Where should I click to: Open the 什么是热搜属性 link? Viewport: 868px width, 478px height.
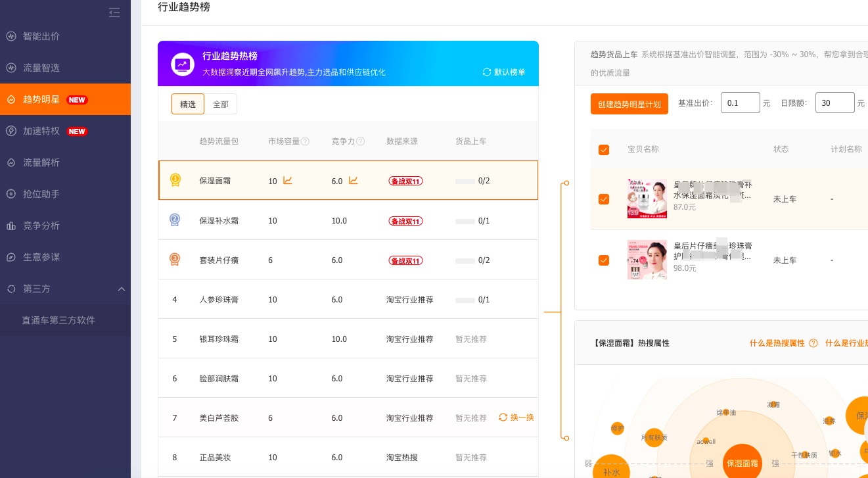[777, 343]
